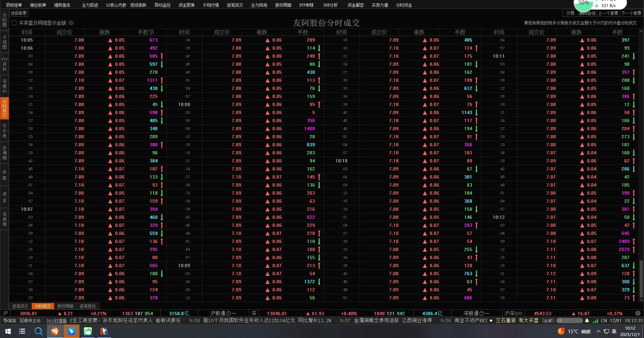Open the Windows clock showing 10:12
This screenshot has height=338, width=644.
[630, 331]
